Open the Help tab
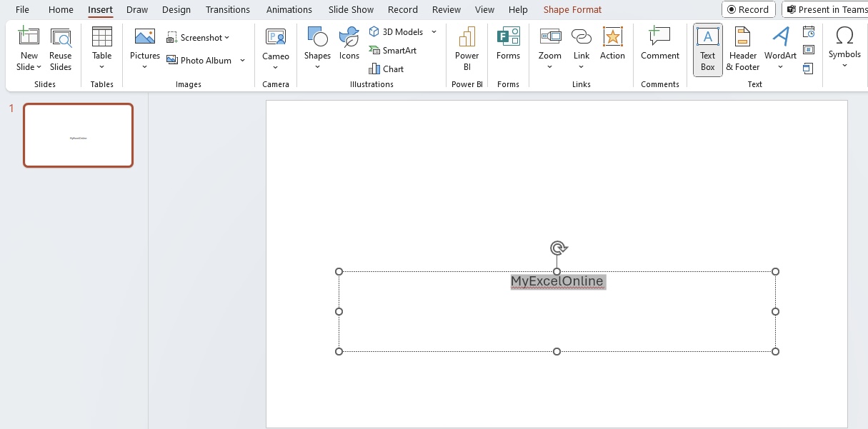 pos(518,10)
